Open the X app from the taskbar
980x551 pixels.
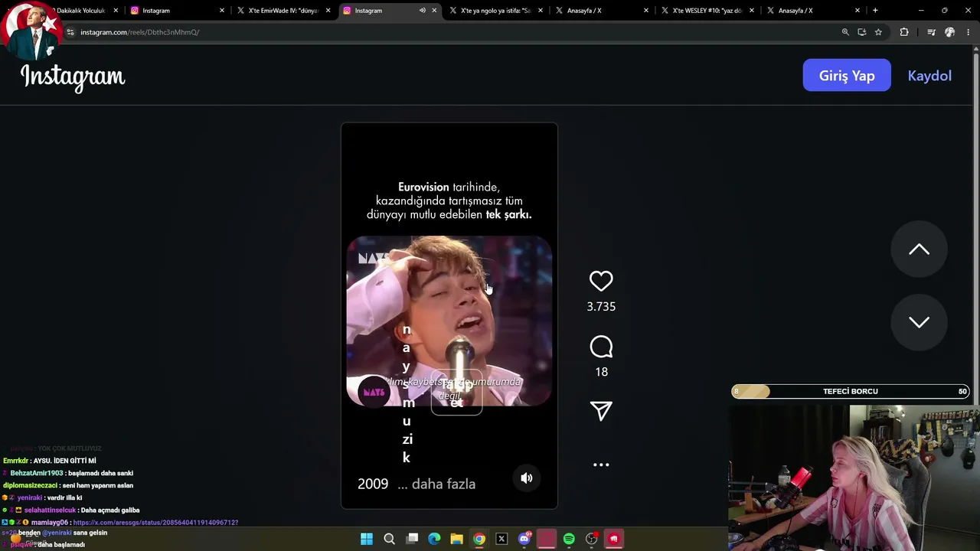[501, 539]
